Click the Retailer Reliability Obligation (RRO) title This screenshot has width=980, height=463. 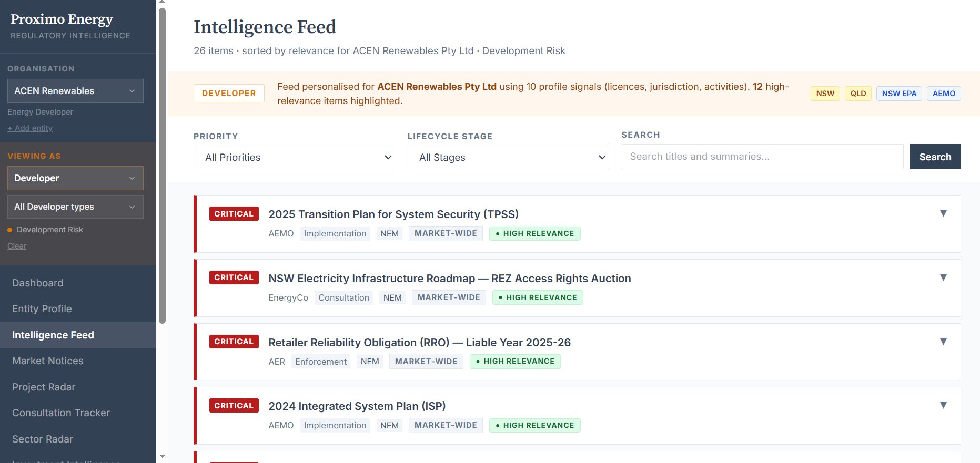point(419,343)
